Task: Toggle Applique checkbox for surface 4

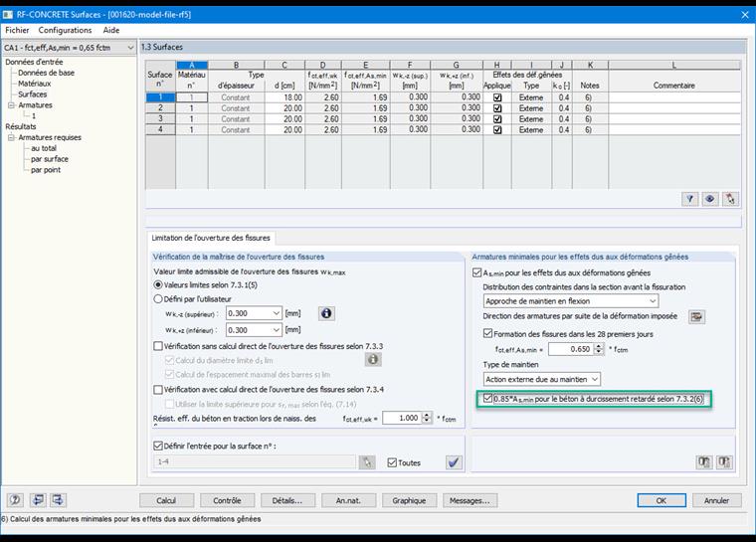Action: pos(497,129)
